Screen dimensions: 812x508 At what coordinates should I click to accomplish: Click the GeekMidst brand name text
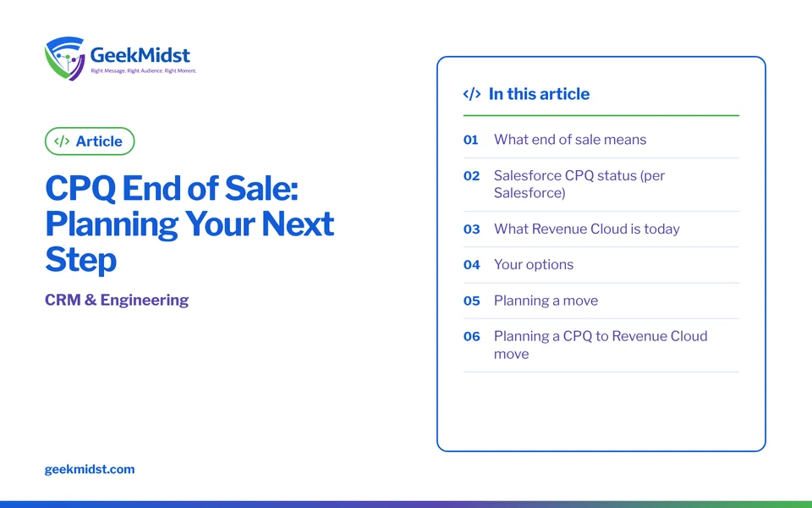click(x=140, y=54)
